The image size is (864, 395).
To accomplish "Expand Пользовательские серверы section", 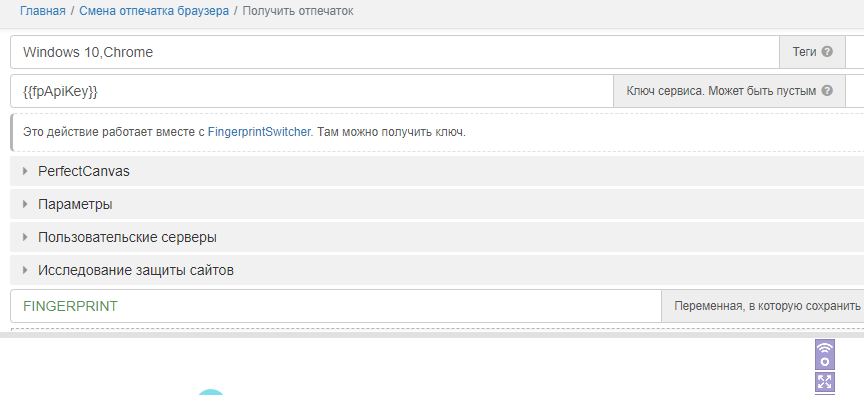I will point(437,237).
